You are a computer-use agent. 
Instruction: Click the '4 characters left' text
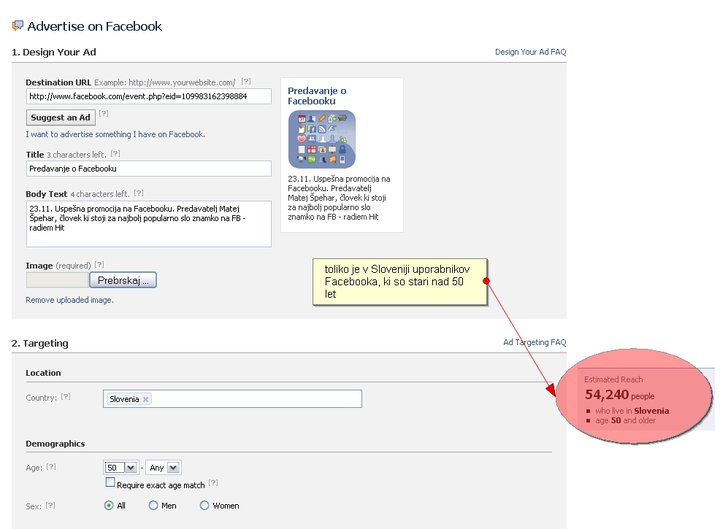point(100,194)
